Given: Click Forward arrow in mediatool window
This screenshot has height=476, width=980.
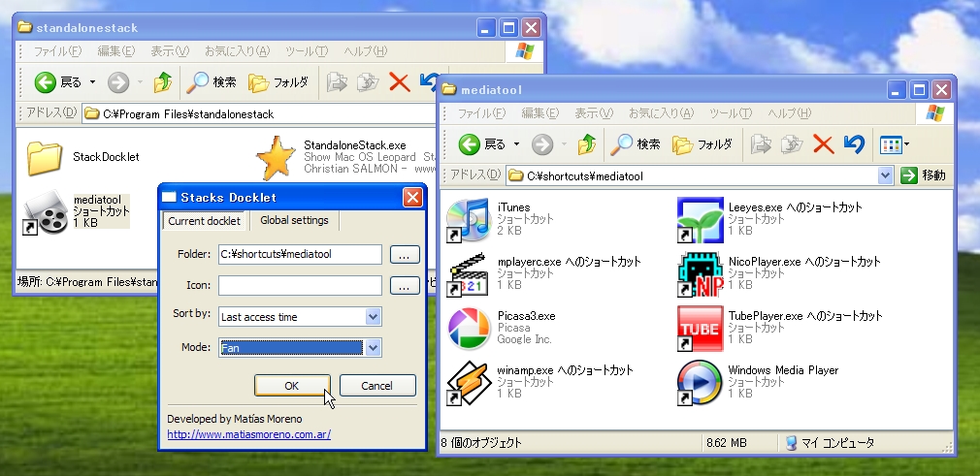Looking at the screenshot, I should pos(541,144).
